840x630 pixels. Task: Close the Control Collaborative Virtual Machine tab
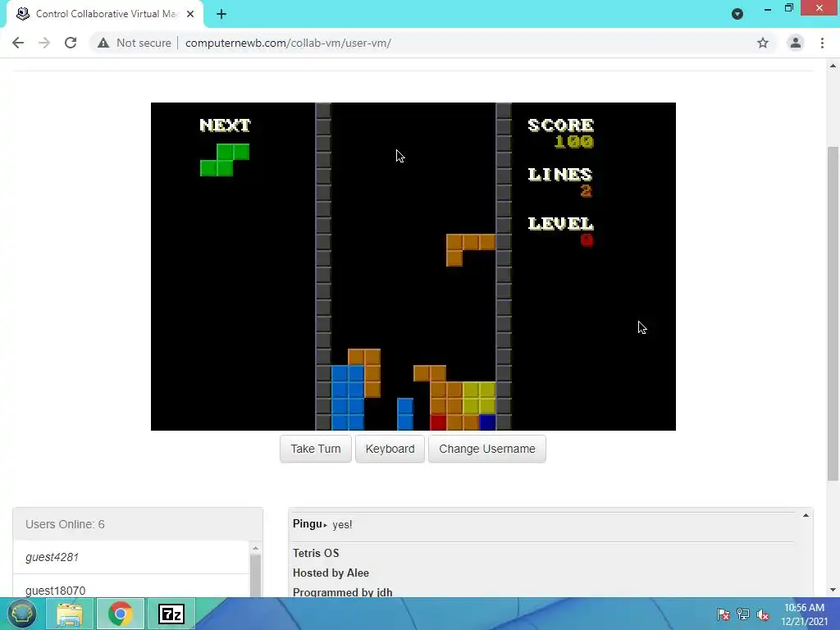(x=190, y=15)
